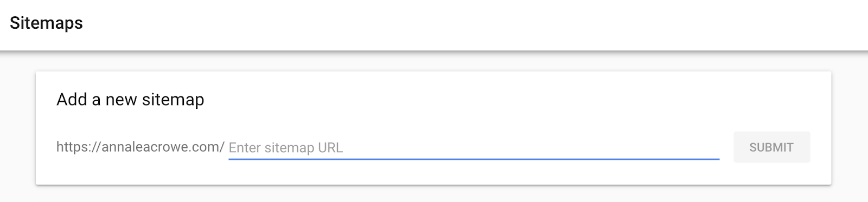Click the Sitemaps page title

(46, 23)
